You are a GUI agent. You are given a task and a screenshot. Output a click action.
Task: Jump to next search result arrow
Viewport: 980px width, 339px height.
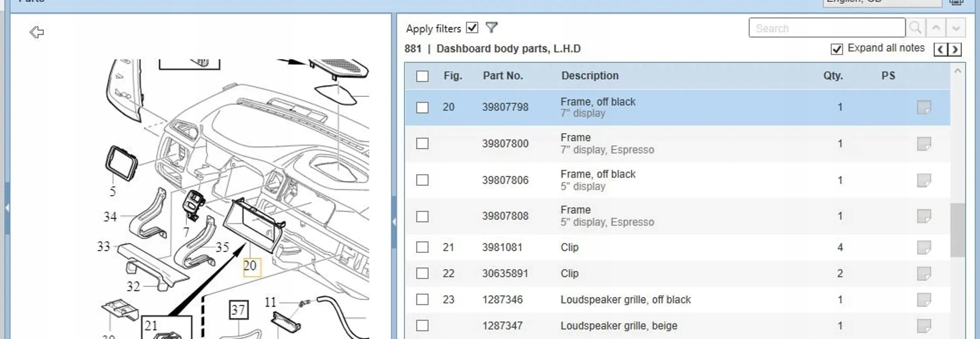956,28
